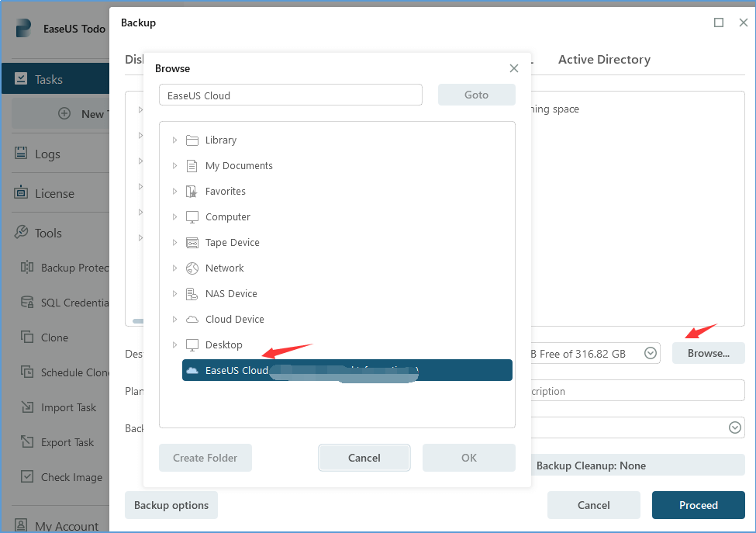Switch to the Active Directory tab
Viewport: 756px width, 533px height.
(x=604, y=60)
